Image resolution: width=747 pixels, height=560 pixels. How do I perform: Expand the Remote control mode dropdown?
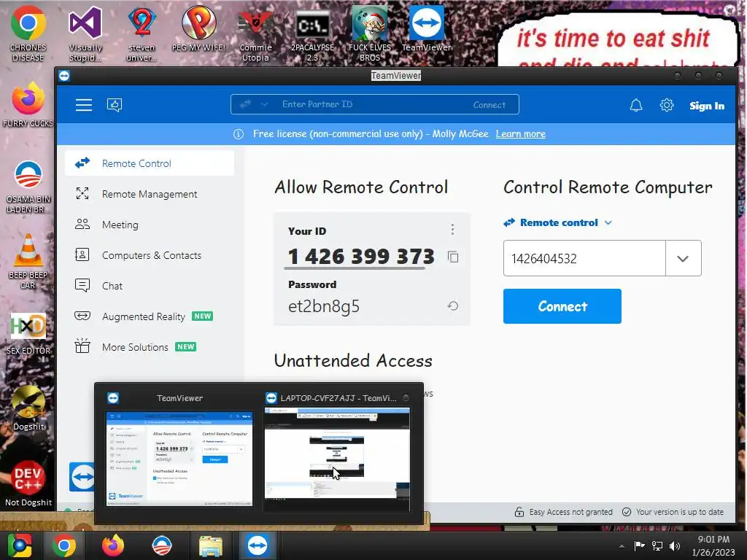click(558, 222)
